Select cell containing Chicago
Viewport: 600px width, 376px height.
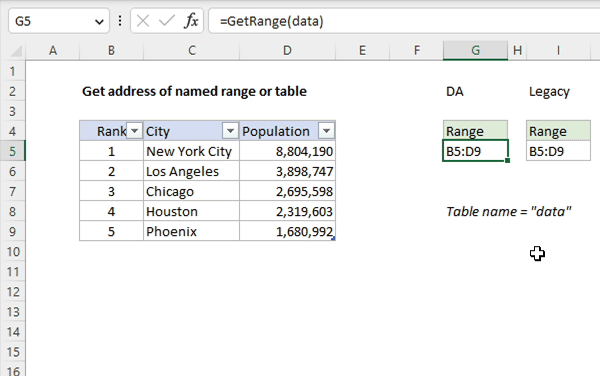(191, 191)
